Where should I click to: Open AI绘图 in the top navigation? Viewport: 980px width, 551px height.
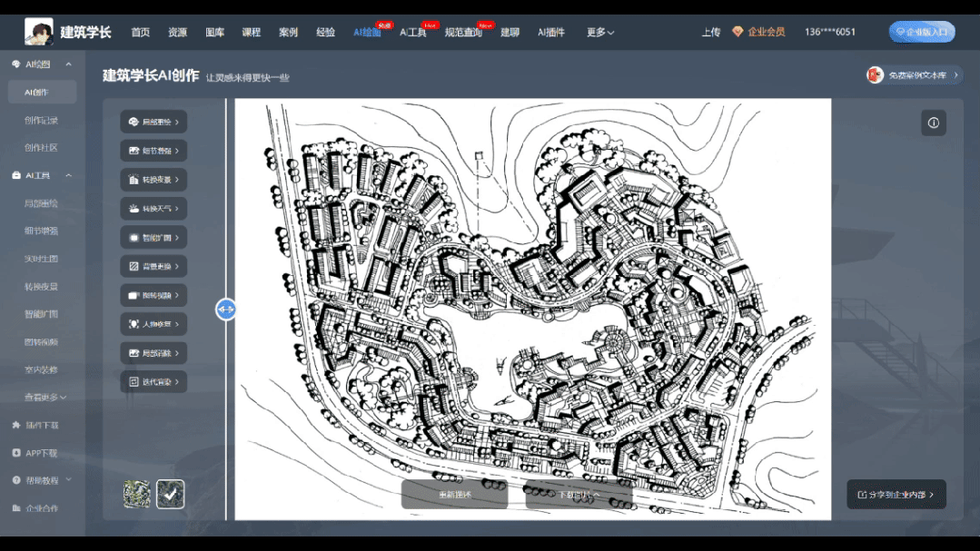tap(367, 32)
